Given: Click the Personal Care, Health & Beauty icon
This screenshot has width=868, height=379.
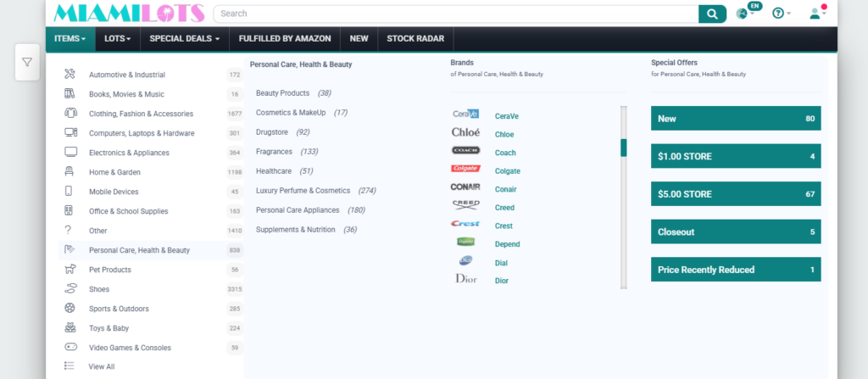Looking at the screenshot, I should [x=70, y=249].
